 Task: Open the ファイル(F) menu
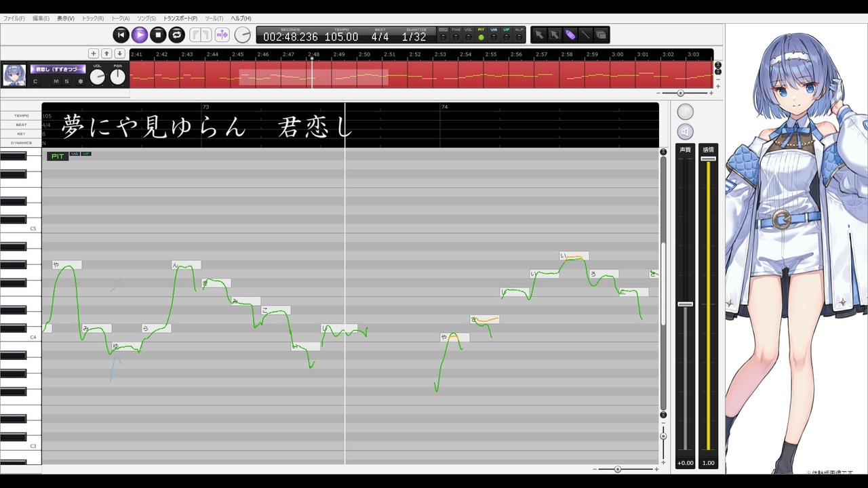click(14, 18)
